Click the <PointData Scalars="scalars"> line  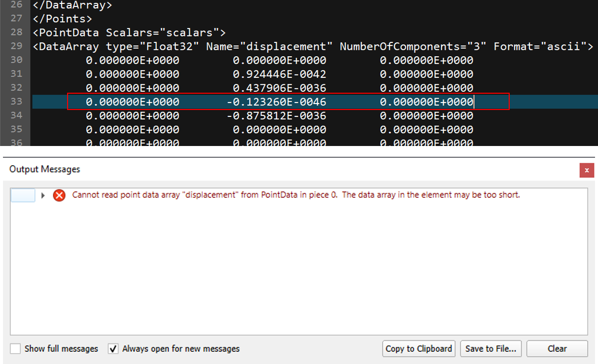tap(129, 33)
